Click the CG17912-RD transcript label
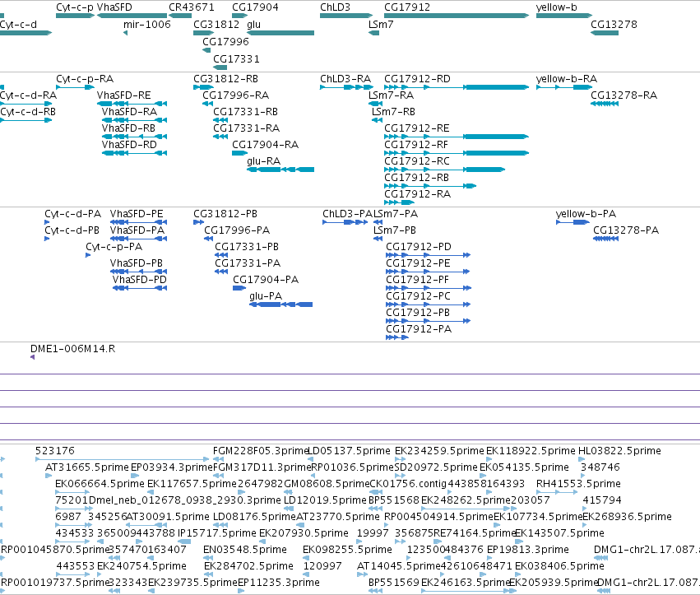700x595 pixels. (x=417, y=79)
